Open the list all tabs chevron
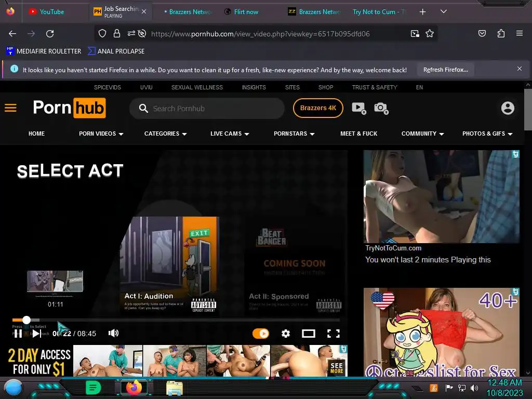 coord(444,11)
